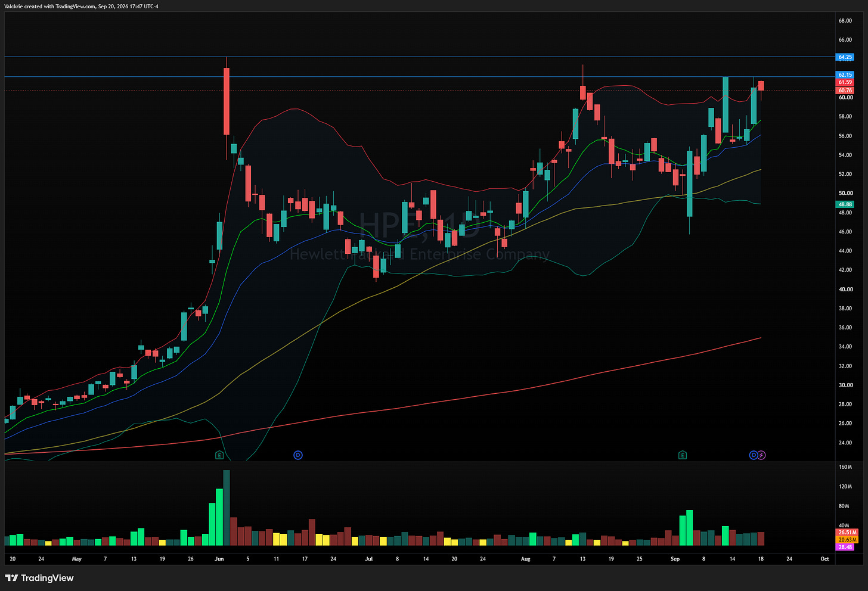
Task: Click the red 61.59 price tag
Action: (845, 82)
